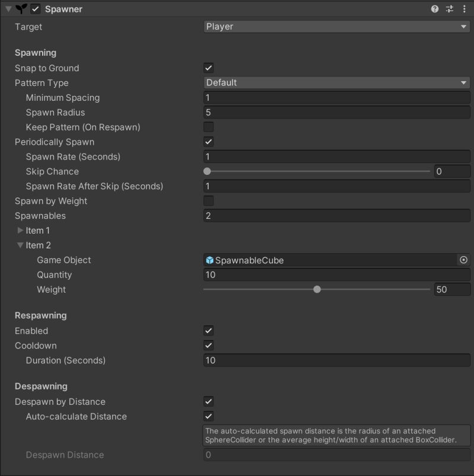Enable Spawn by Weight

point(207,201)
